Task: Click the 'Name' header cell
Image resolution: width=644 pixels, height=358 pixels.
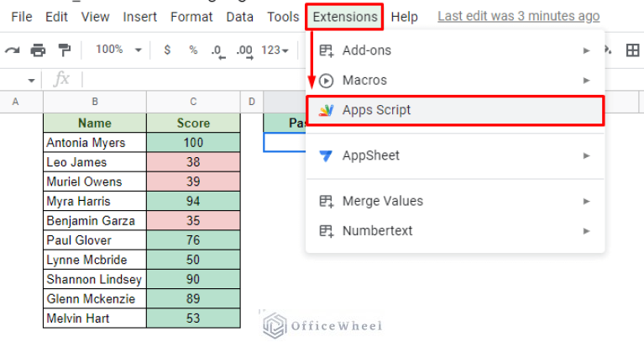Action: [x=95, y=123]
